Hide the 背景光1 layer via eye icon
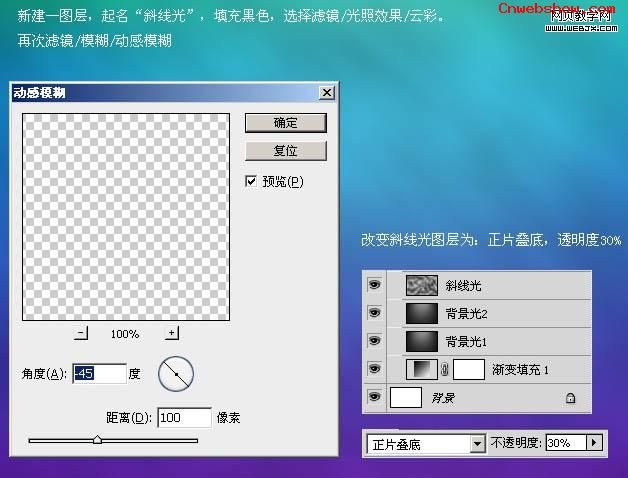This screenshot has width=628, height=478. (x=374, y=341)
